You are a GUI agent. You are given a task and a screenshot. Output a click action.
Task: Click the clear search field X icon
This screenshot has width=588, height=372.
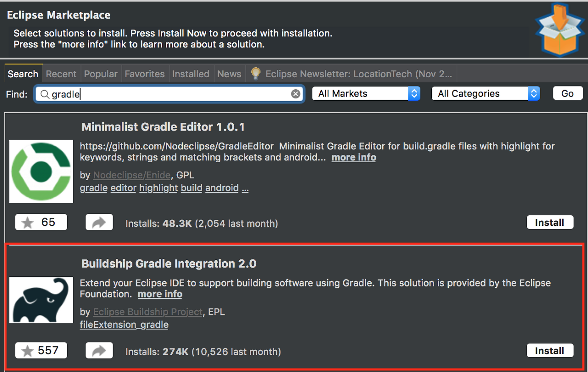point(296,94)
